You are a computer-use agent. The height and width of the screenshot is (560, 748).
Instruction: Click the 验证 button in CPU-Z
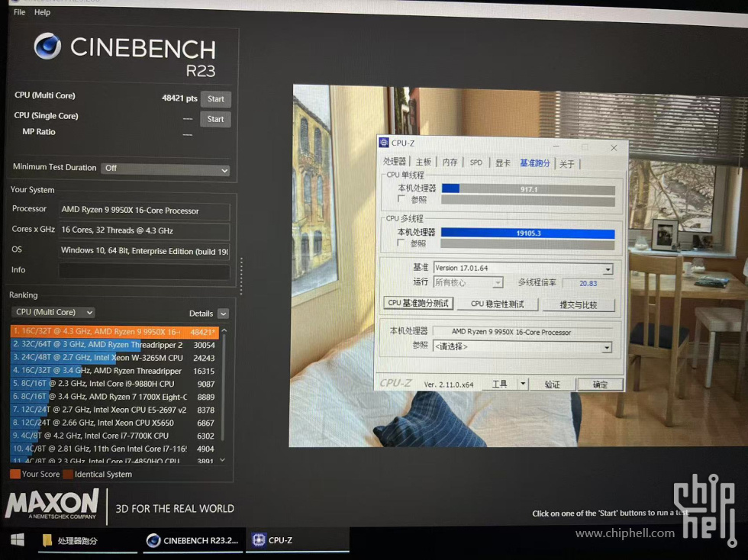point(552,385)
